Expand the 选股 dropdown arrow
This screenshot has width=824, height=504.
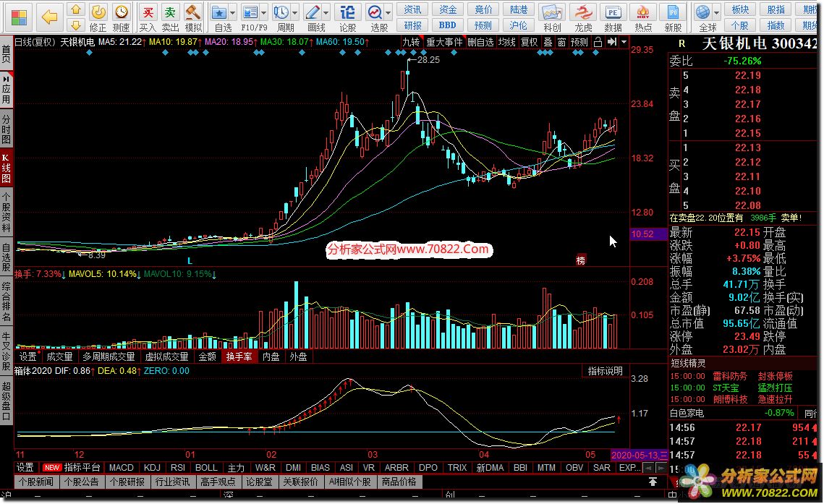[x=388, y=12]
